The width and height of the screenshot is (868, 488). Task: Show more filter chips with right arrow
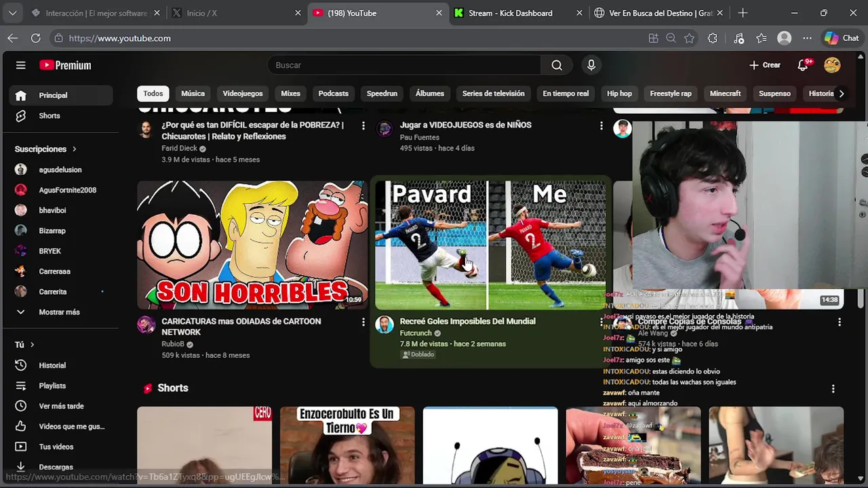(841, 94)
